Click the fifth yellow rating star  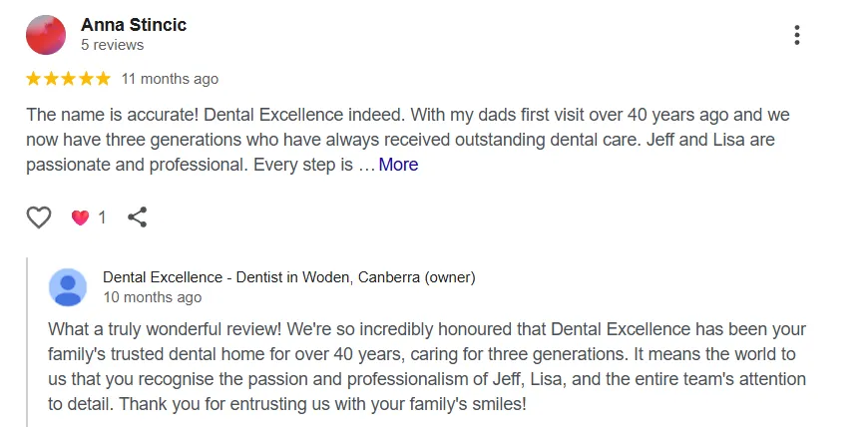pyautogui.click(x=103, y=79)
